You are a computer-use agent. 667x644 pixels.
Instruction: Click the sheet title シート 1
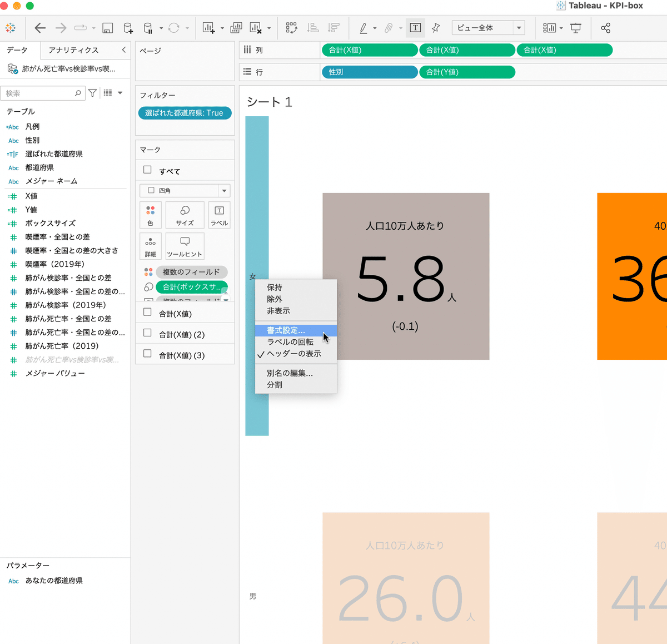[269, 102]
